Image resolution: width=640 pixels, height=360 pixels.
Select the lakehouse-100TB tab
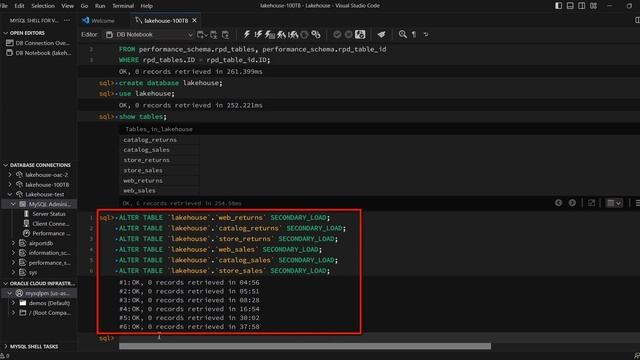click(166, 20)
